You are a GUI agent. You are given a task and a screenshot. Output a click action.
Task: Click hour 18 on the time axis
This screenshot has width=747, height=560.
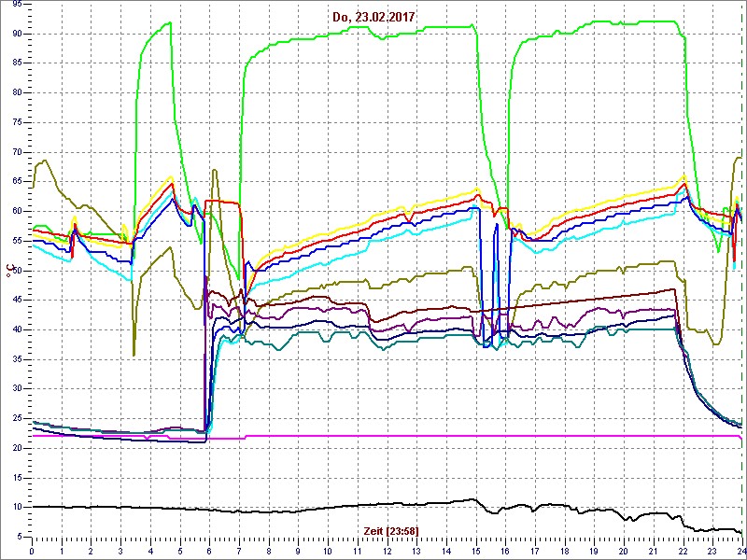(565, 552)
